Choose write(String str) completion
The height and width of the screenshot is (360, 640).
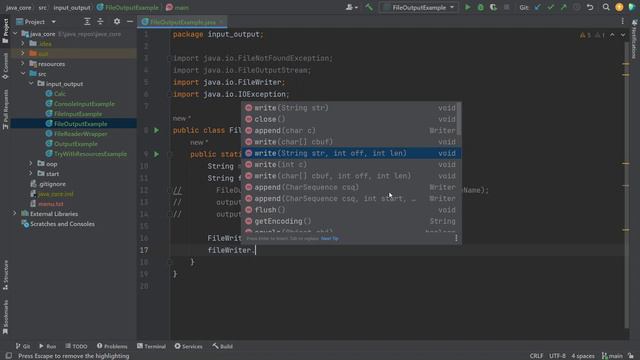click(x=351, y=108)
